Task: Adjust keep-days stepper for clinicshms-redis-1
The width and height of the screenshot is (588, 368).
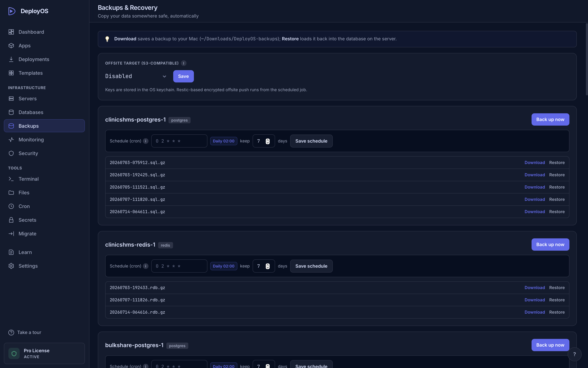Action: point(268,266)
